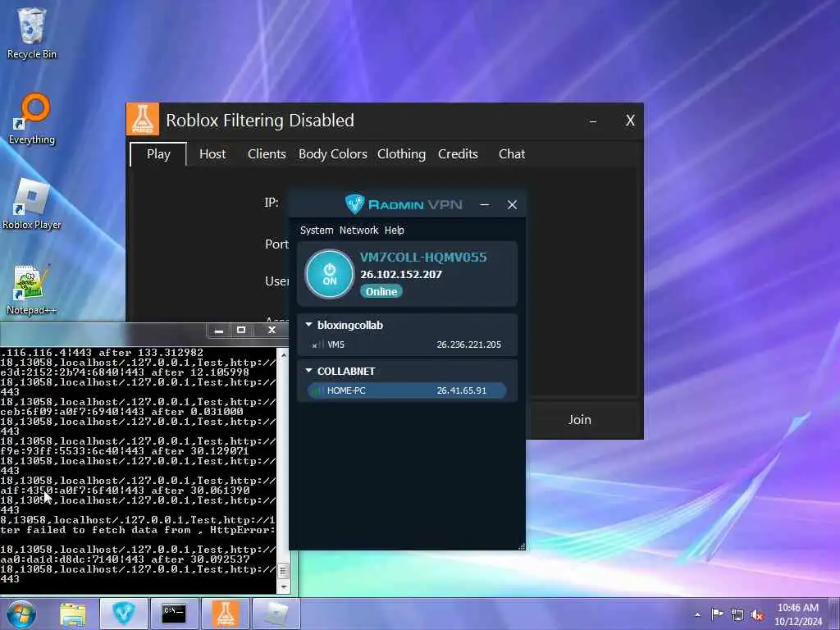840x630 pixels.
Task: Collapse the COLLABNET network group
Action: point(308,371)
